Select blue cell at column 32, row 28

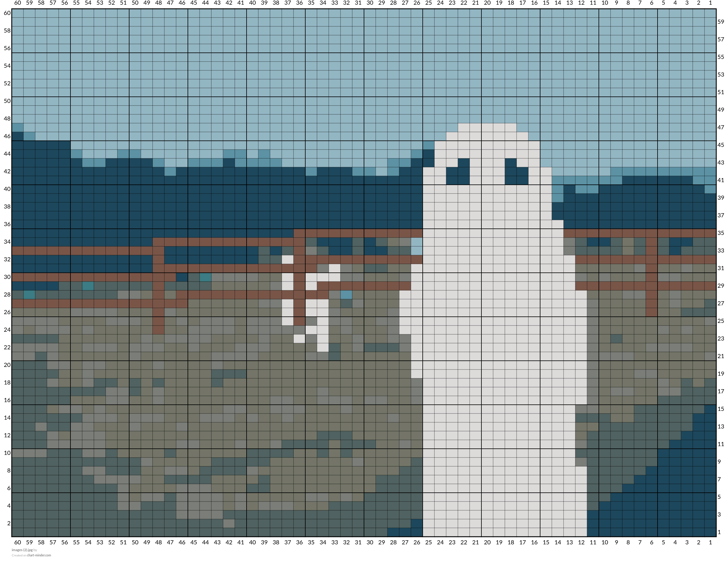(347, 295)
